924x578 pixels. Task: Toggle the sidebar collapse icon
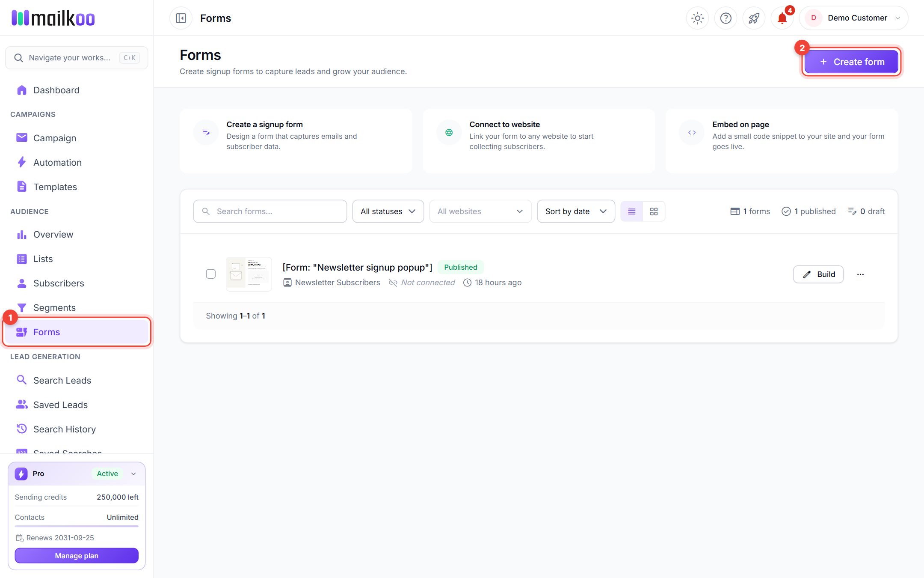[181, 18]
